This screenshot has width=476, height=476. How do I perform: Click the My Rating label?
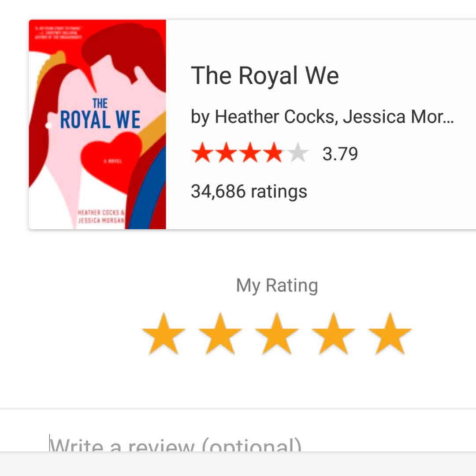pyautogui.click(x=277, y=286)
